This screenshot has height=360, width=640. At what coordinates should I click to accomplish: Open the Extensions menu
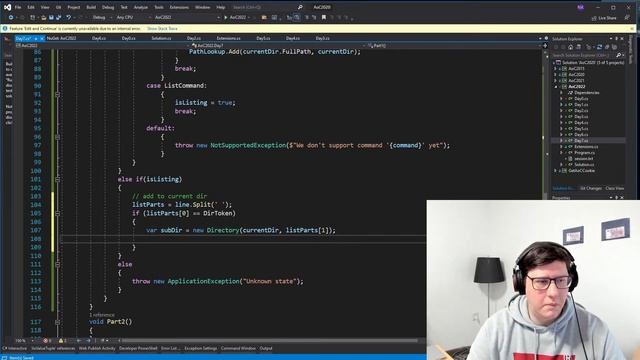coord(179,7)
